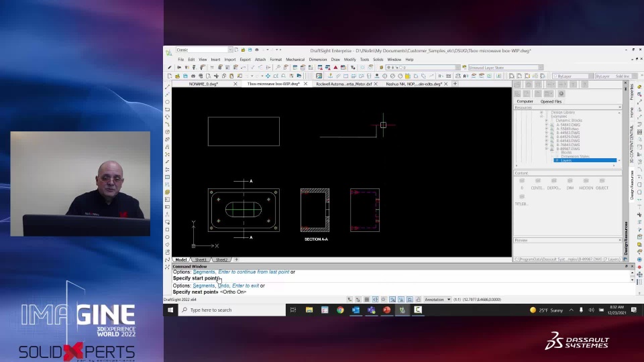Select the Delete eraser tool in Modify toolbar
This screenshot has width=644, height=362.
pyautogui.click(x=639, y=87)
